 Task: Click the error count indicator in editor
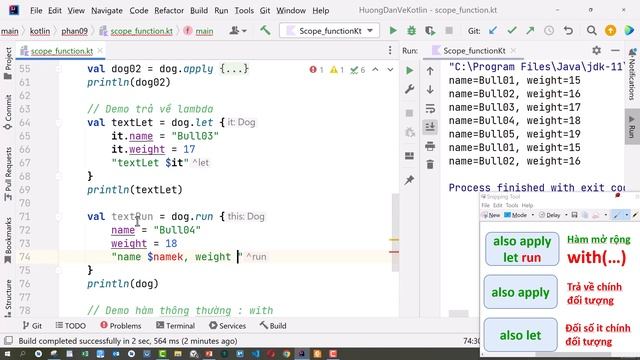pos(316,70)
